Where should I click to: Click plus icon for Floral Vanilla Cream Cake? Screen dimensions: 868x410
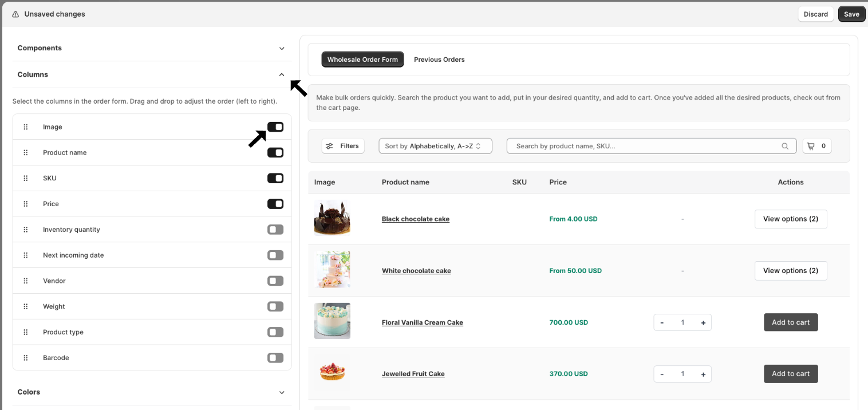point(703,322)
